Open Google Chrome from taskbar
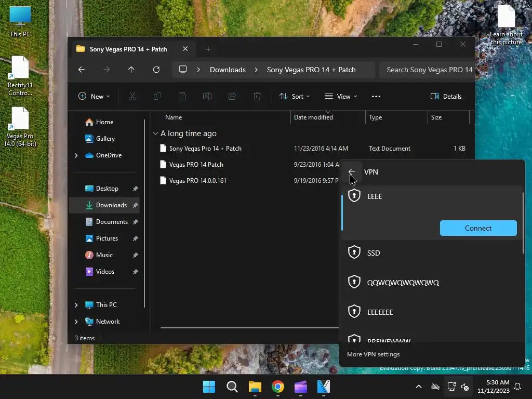The image size is (532, 399). tap(278, 387)
